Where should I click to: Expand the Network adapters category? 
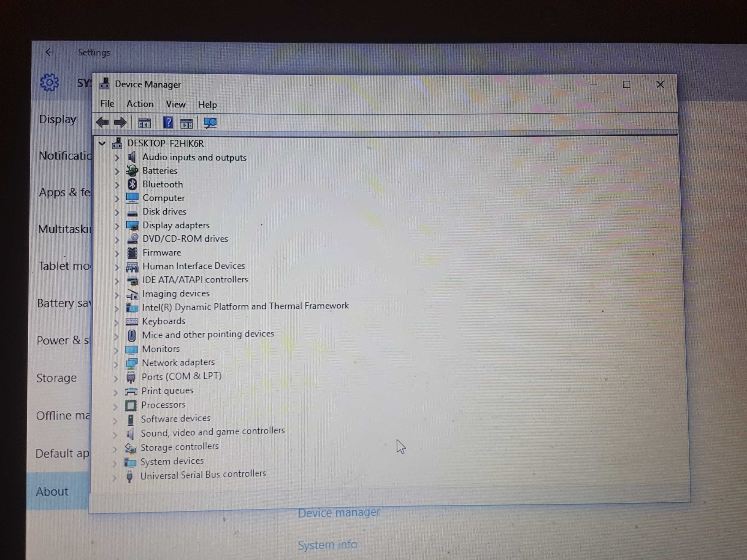pyautogui.click(x=116, y=362)
